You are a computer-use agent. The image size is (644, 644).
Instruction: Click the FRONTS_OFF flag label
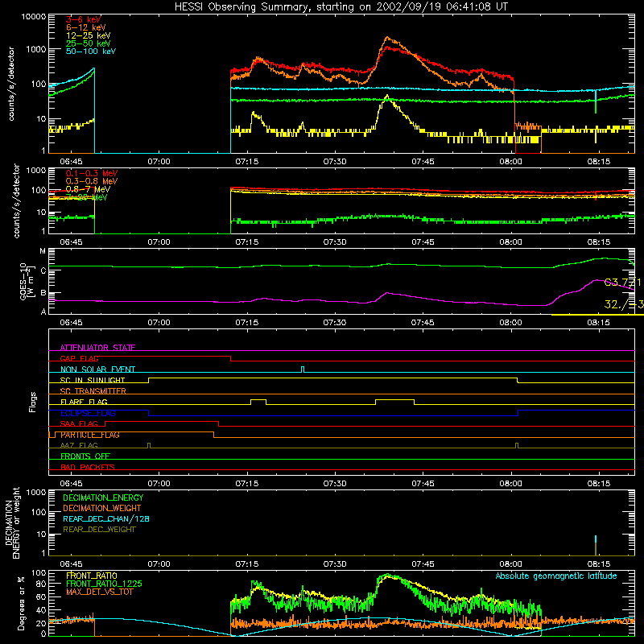[x=85, y=456]
